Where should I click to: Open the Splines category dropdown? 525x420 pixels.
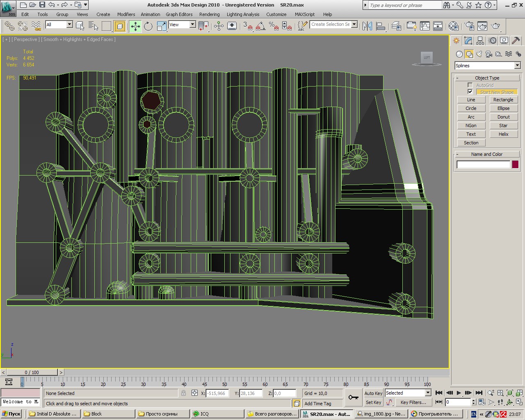click(517, 66)
